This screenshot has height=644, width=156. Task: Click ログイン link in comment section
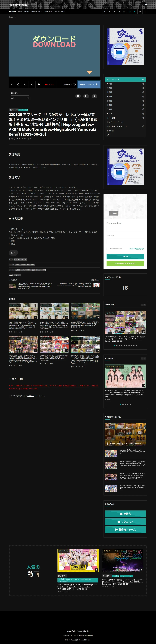tap(31, 396)
